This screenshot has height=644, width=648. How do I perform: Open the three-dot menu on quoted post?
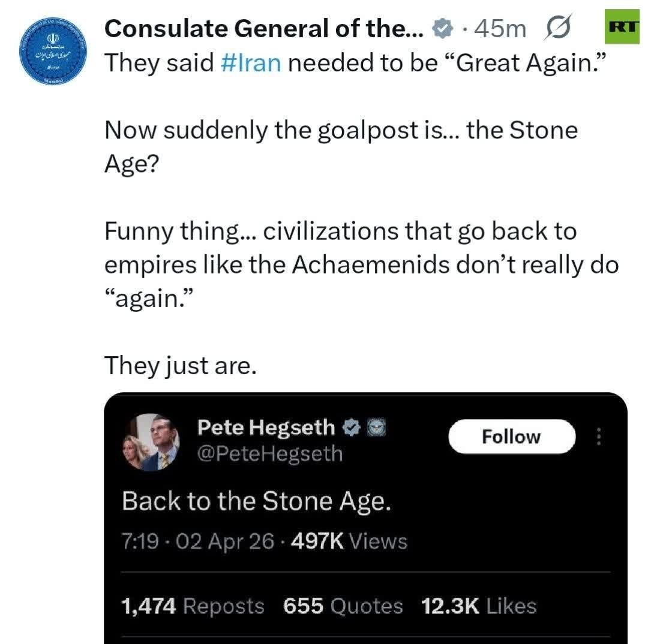pyautogui.click(x=598, y=437)
